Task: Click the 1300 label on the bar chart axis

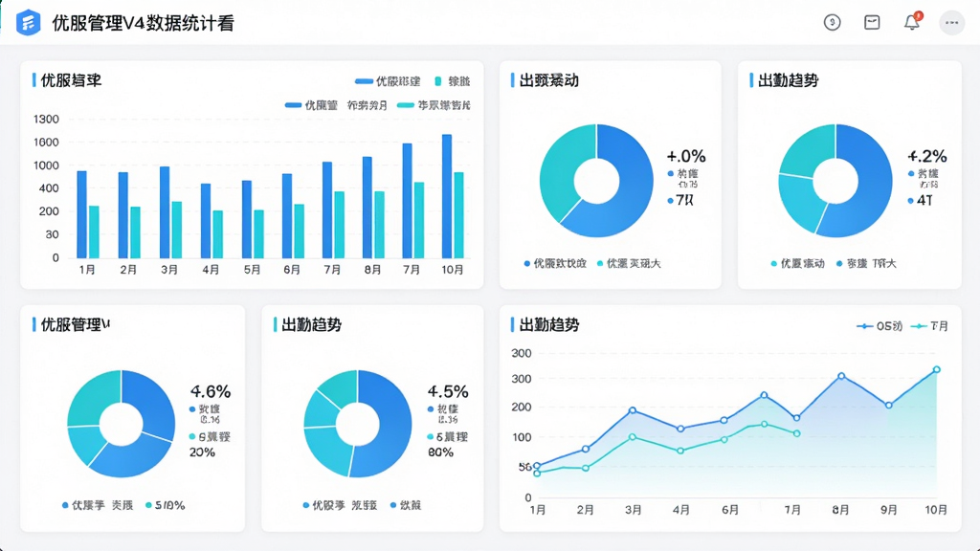Action: [46, 120]
